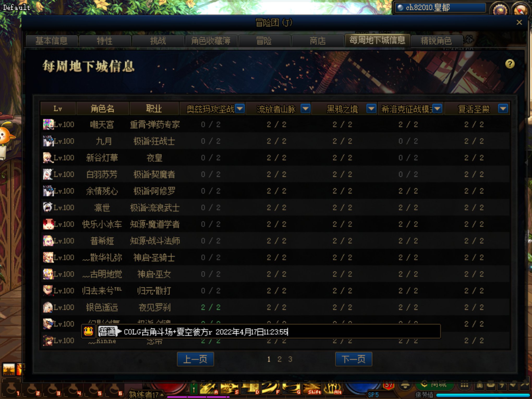Switch to the 基本信息 tab
The height and width of the screenshot is (399, 532).
coord(52,41)
